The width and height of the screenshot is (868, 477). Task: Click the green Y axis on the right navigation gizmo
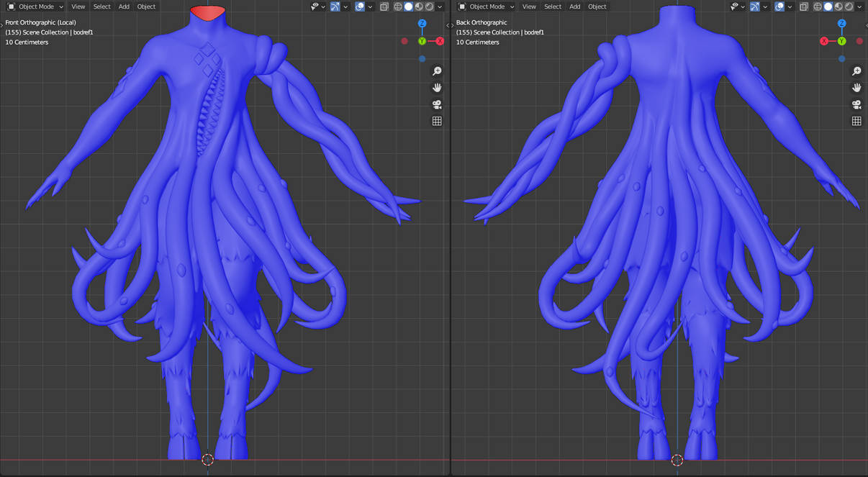tap(841, 41)
